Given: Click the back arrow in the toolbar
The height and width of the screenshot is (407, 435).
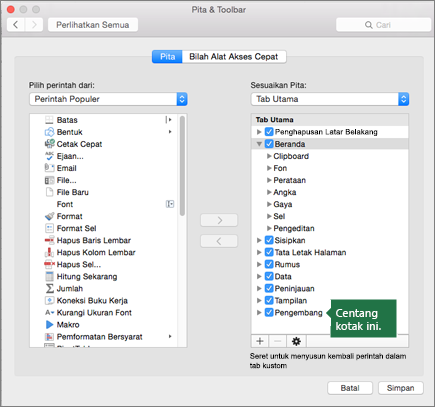Looking at the screenshot, I should [16, 25].
